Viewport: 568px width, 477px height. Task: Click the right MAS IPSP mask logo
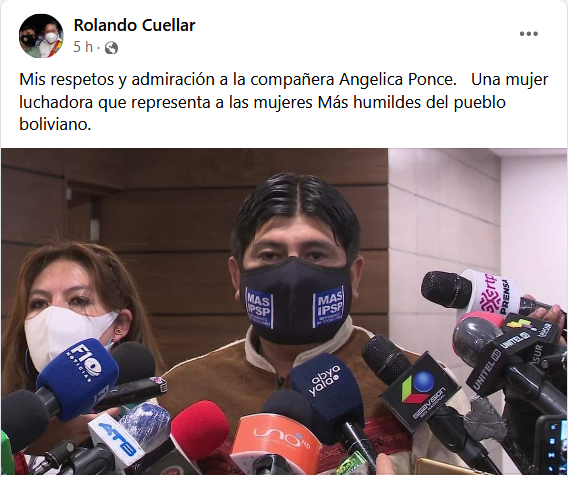coord(329,306)
